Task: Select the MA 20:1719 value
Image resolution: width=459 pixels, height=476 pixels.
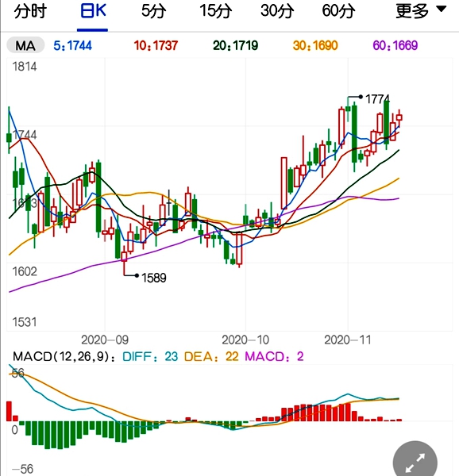Action: (x=235, y=46)
